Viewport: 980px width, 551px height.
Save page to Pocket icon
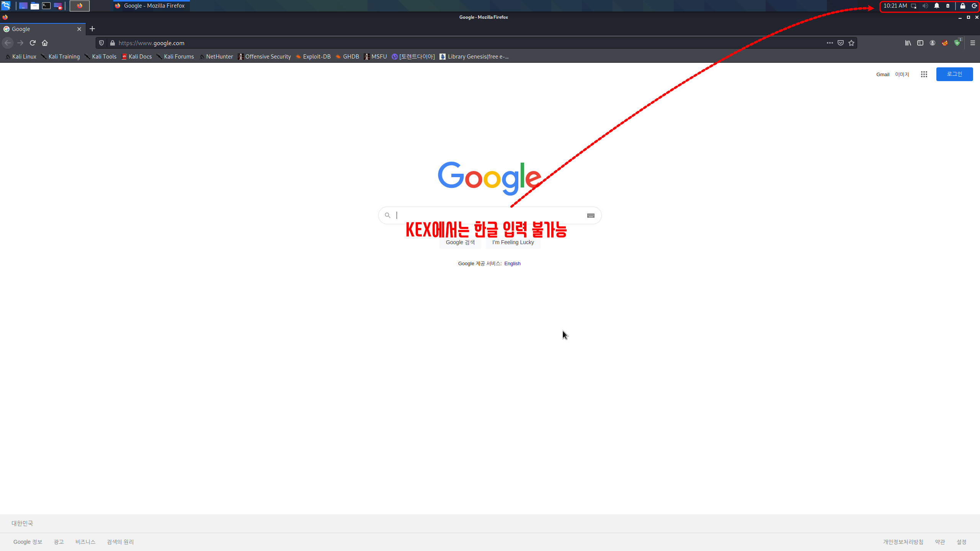(x=841, y=43)
